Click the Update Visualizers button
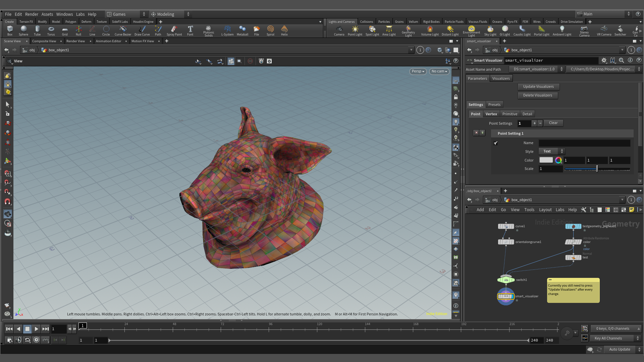Image resolution: width=644 pixels, height=362 pixels. (x=538, y=86)
